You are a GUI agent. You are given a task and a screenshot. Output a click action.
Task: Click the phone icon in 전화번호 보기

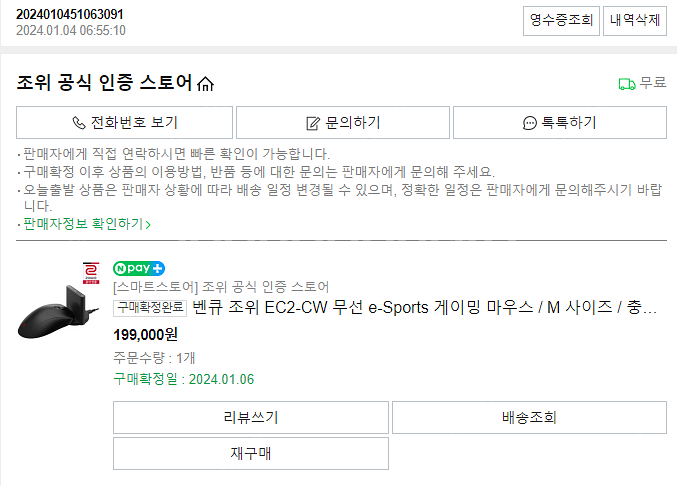click(x=79, y=123)
